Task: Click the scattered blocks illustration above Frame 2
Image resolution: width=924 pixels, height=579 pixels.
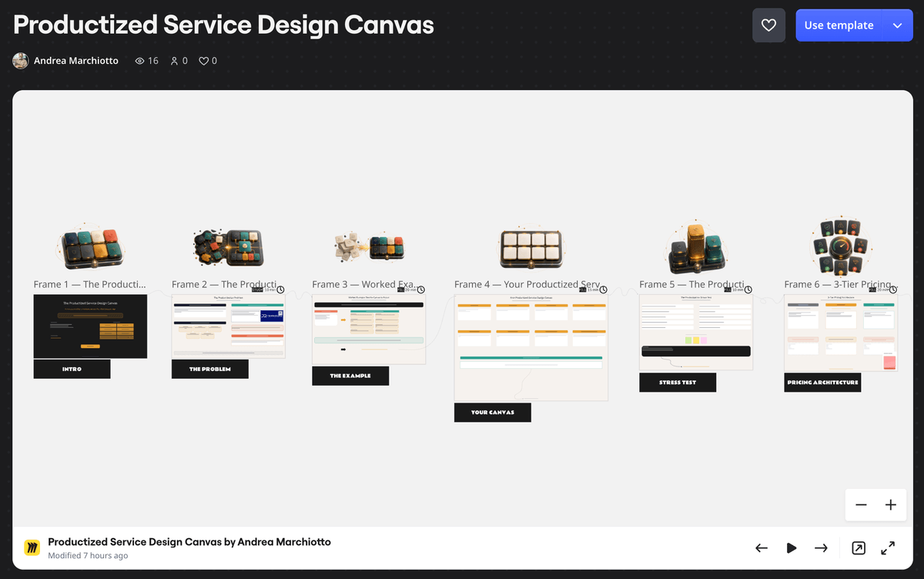Action: [228, 248]
